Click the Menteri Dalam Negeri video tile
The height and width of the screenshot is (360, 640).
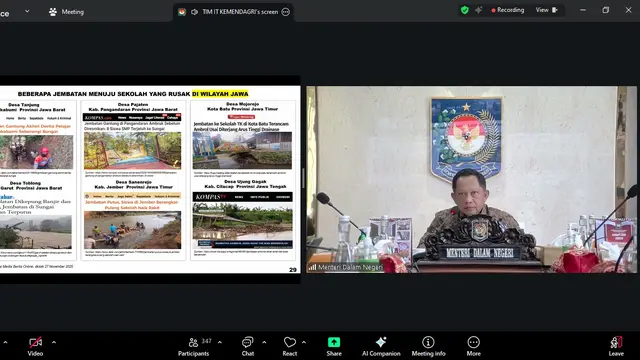(x=471, y=179)
